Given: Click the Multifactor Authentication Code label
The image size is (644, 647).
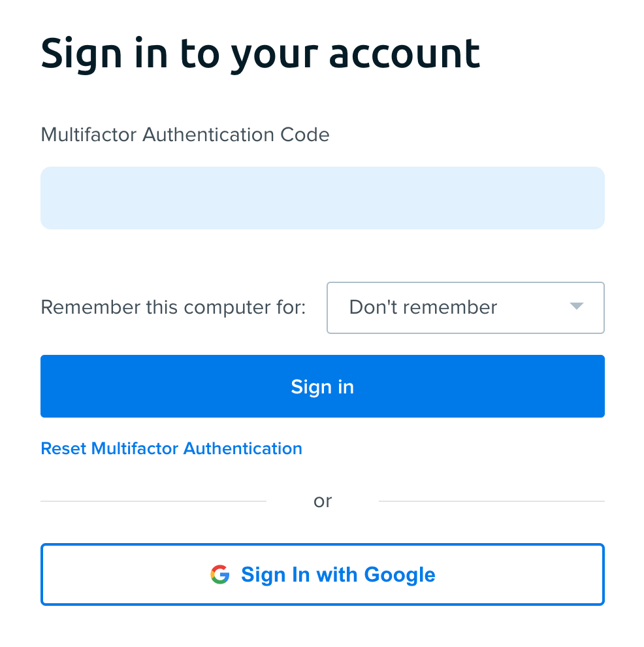Looking at the screenshot, I should [x=185, y=135].
